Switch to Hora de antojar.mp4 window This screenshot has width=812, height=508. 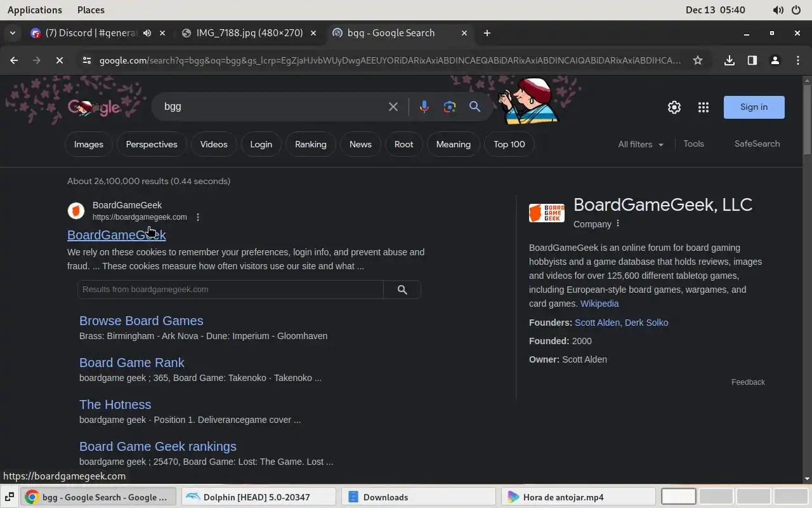point(578,497)
